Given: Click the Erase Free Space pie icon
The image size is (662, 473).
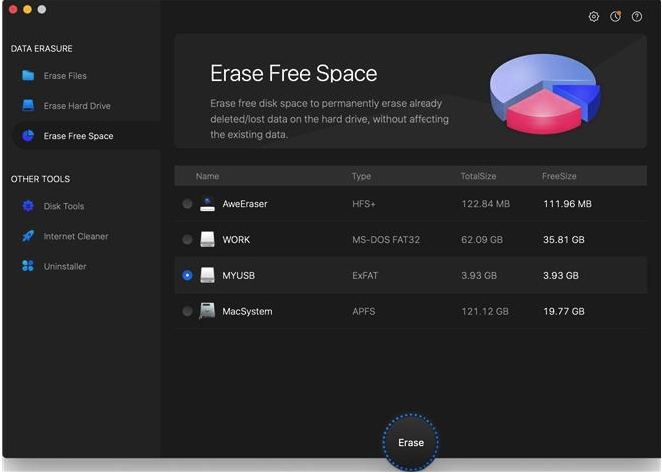Looking at the screenshot, I should pos(28,136).
